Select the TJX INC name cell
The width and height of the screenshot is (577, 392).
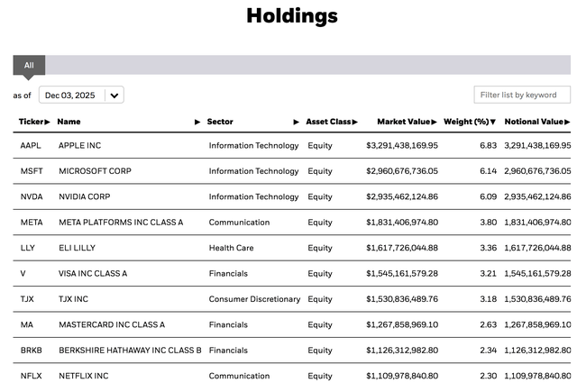(x=73, y=299)
